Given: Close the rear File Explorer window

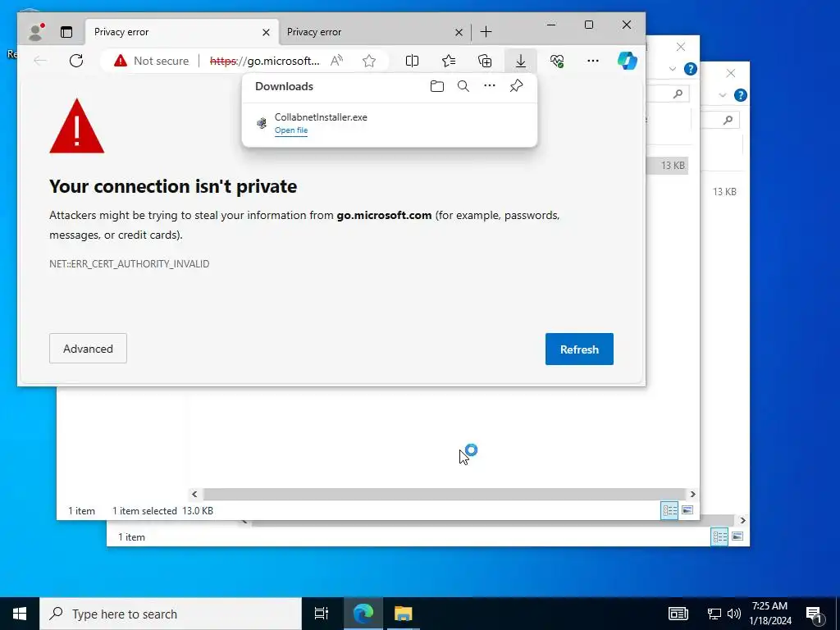Looking at the screenshot, I should (x=731, y=73).
